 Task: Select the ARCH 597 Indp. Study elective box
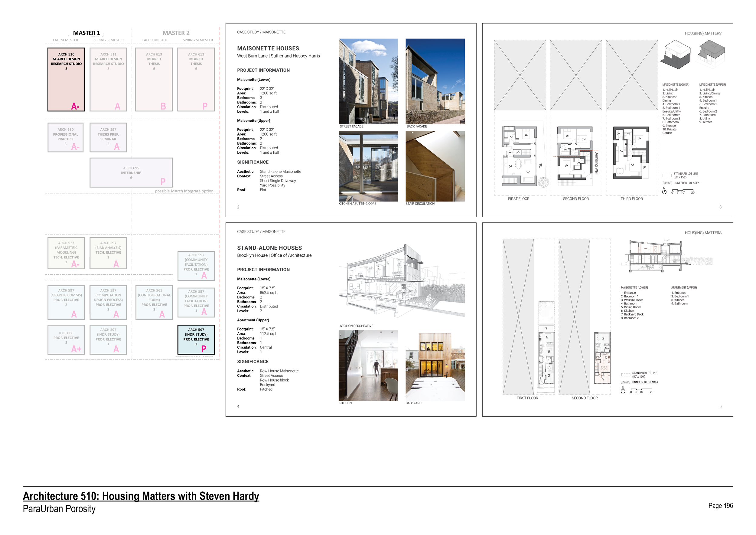(x=196, y=340)
